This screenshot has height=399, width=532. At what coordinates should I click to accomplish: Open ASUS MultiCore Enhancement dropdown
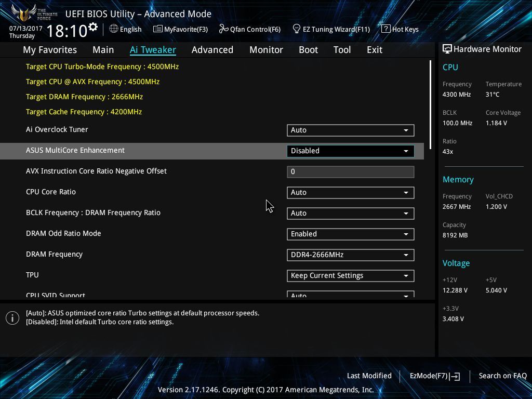[x=351, y=151]
